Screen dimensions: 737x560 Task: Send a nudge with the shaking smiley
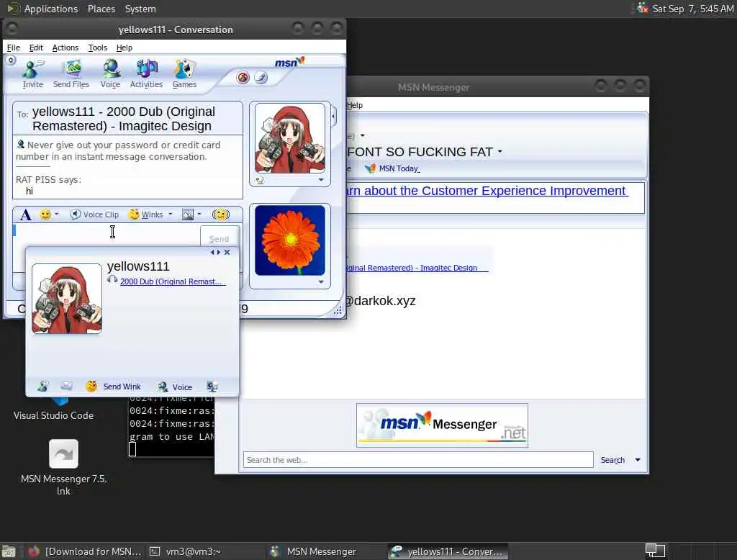tap(221, 214)
